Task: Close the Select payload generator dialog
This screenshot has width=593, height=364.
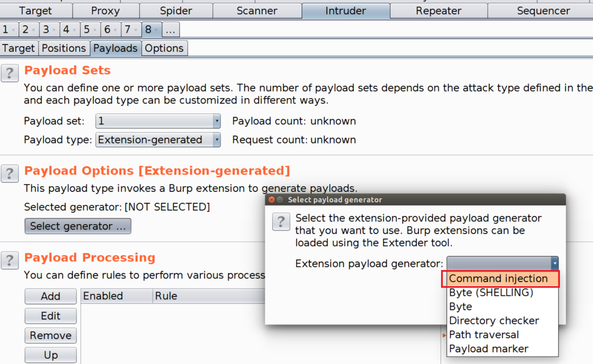Action: (271, 200)
